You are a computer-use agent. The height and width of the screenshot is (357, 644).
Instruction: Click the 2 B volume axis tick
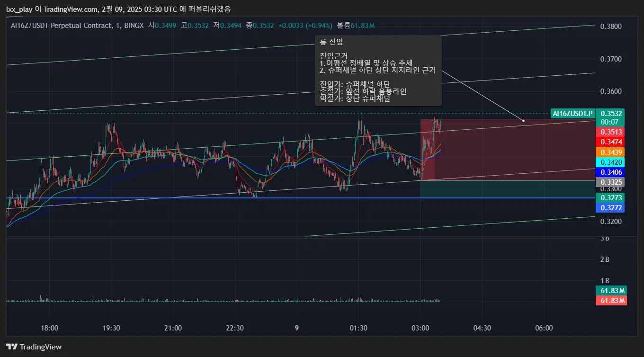coord(605,259)
